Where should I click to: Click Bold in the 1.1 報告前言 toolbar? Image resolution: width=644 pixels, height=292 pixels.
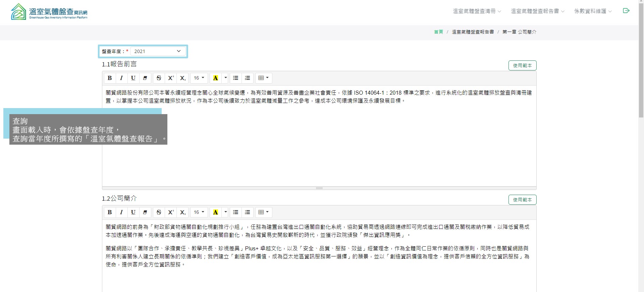click(110, 78)
